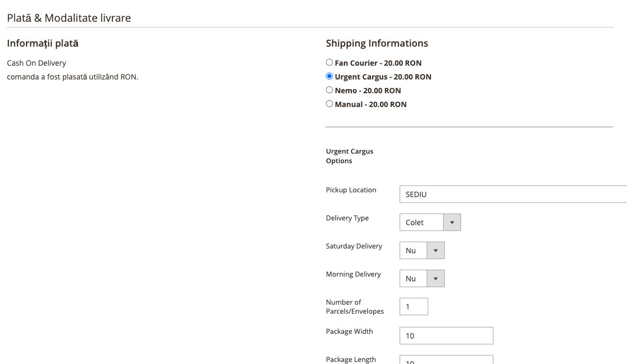
Task: Click the text 'comanda a fost plasată utilizând RON.'
Action: click(x=73, y=77)
